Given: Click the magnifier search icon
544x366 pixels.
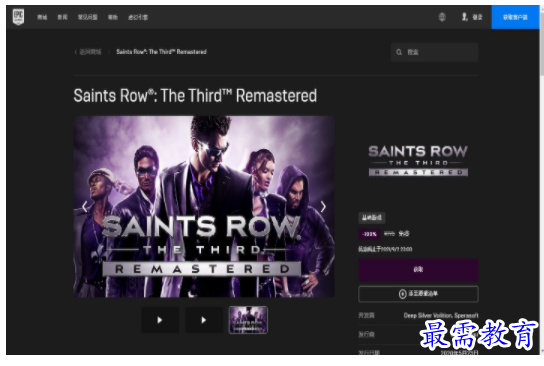Looking at the screenshot, I should [399, 52].
